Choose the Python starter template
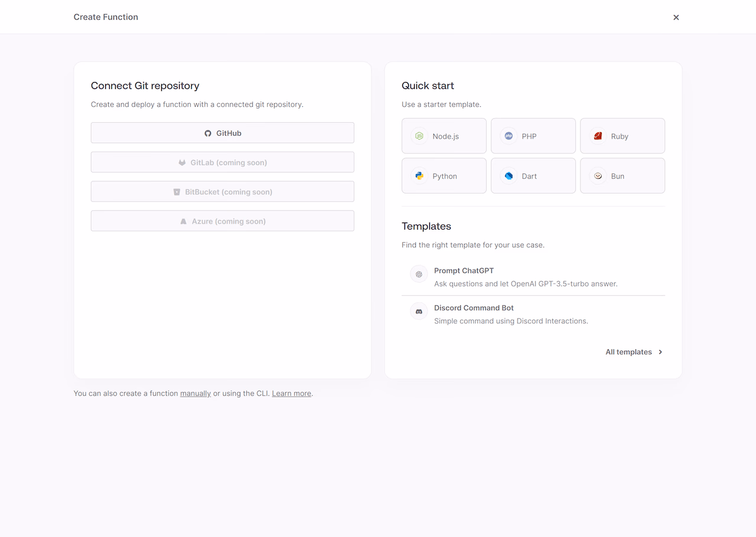Screen dimensions: 756x537 tap(444, 176)
